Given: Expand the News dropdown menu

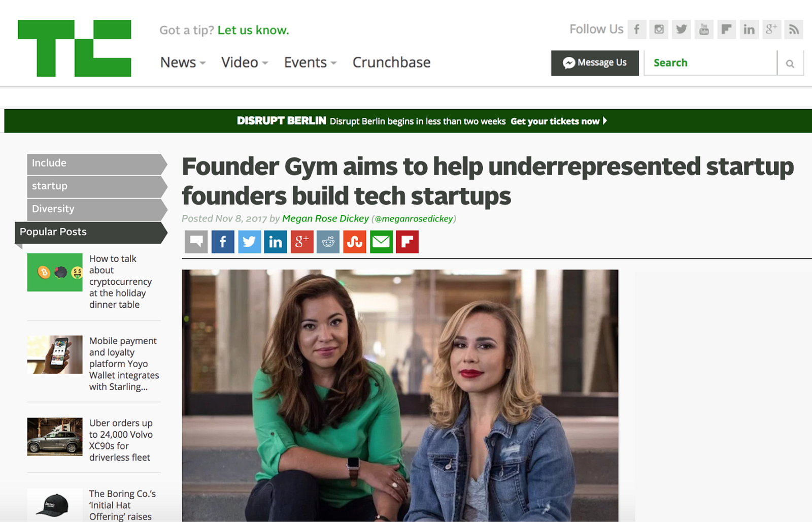Looking at the screenshot, I should [x=183, y=62].
